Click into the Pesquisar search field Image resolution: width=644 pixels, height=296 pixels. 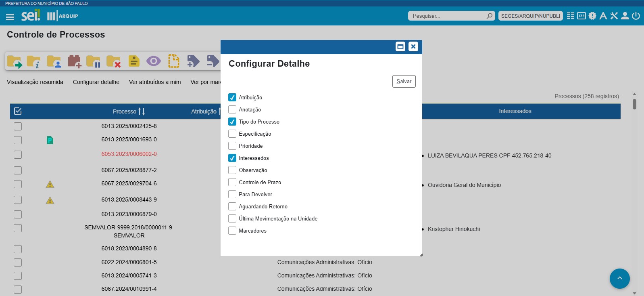tap(448, 16)
